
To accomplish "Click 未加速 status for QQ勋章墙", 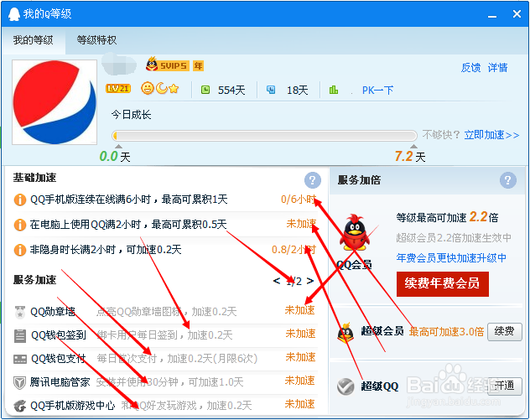I will pyautogui.click(x=300, y=310).
